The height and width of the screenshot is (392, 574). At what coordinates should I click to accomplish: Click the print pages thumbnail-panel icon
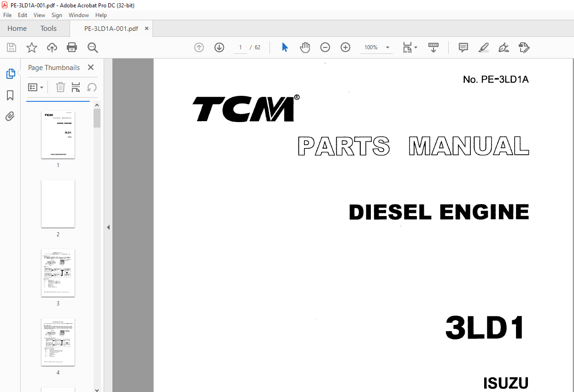pyautogui.click(x=76, y=87)
